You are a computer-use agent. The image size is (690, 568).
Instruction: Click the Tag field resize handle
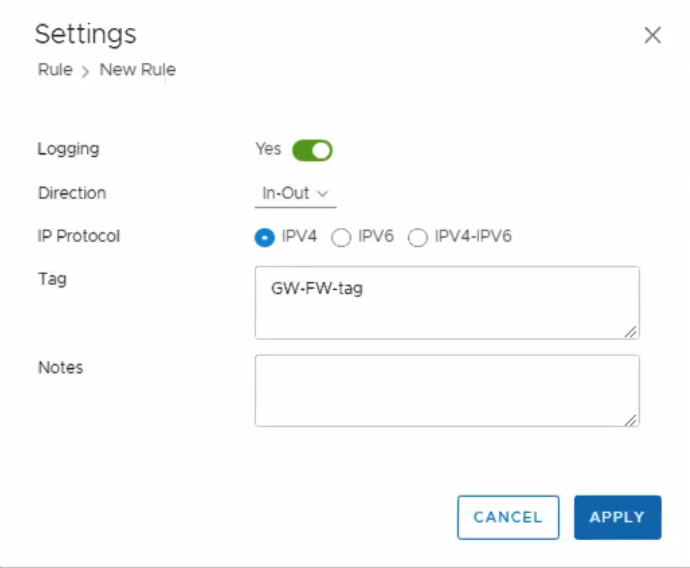tap(632, 331)
